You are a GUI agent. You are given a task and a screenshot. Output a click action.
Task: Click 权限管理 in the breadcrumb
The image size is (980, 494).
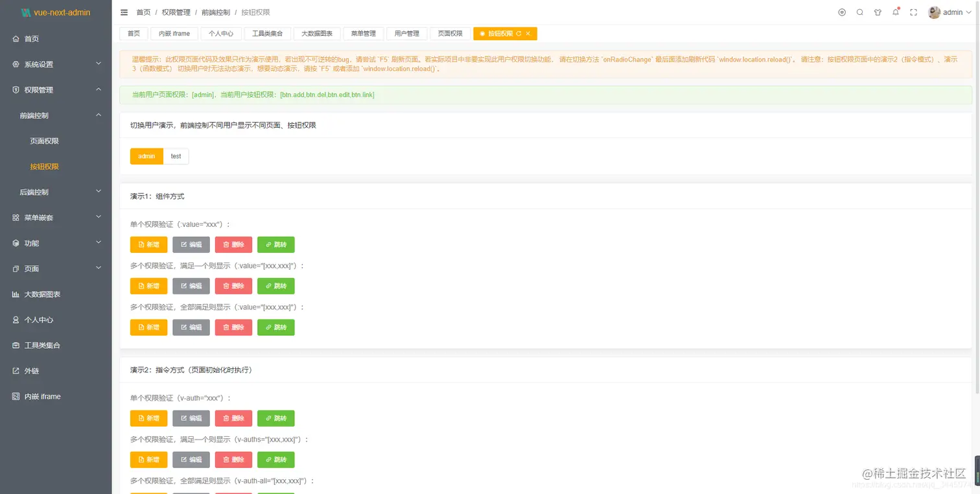pyautogui.click(x=176, y=12)
